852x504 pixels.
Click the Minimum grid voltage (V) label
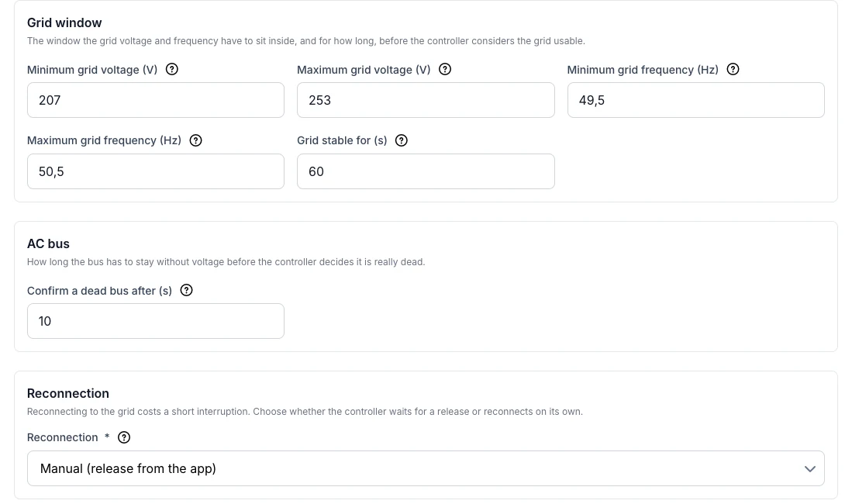click(92, 70)
